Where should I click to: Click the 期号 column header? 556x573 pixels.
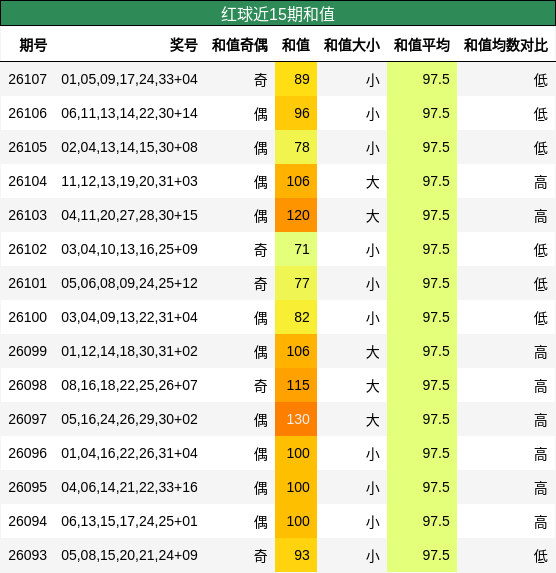(33, 46)
